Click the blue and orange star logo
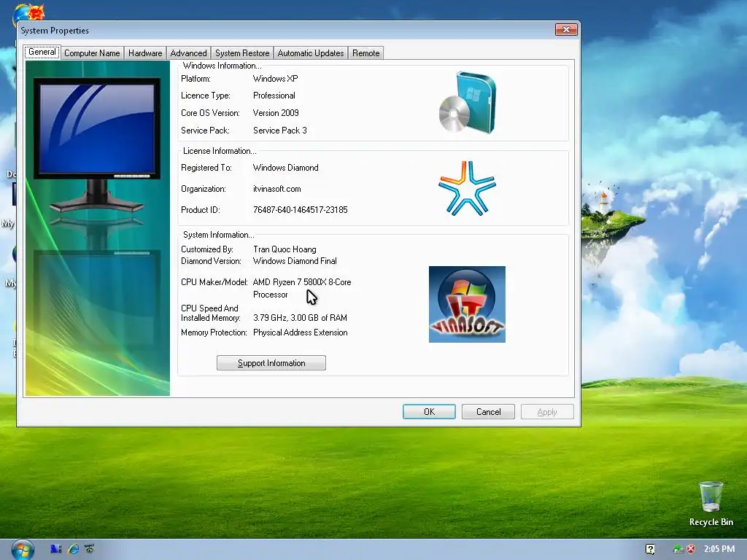Viewport: 747px width, 560px height. pyautogui.click(x=467, y=189)
